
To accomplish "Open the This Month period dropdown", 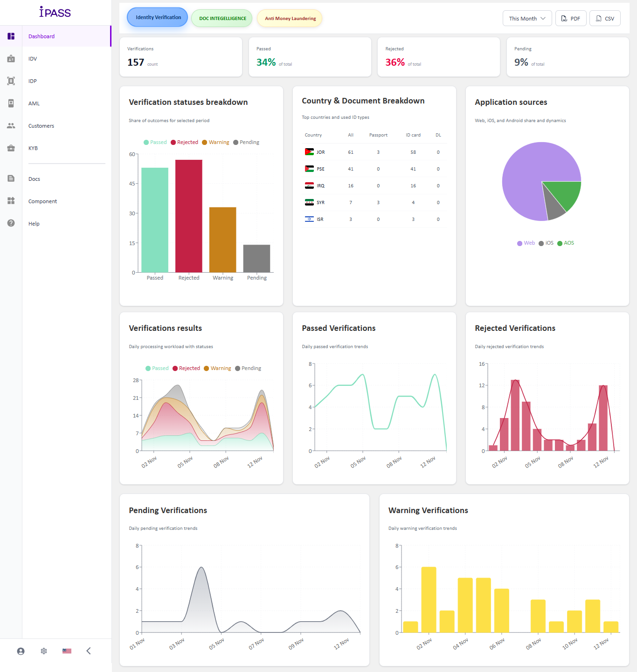I will point(527,18).
